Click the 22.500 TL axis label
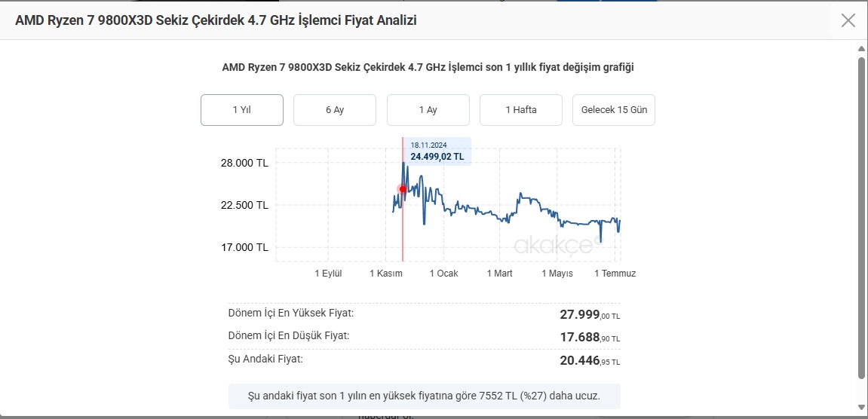The image size is (868, 419). 244,205
